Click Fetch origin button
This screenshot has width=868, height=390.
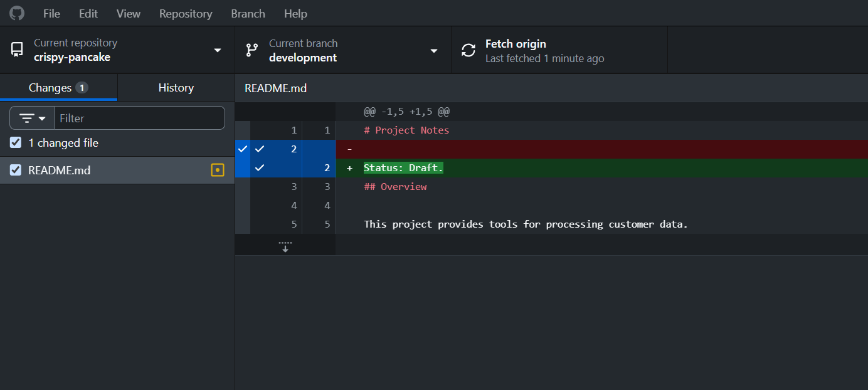(x=559, y=50)
